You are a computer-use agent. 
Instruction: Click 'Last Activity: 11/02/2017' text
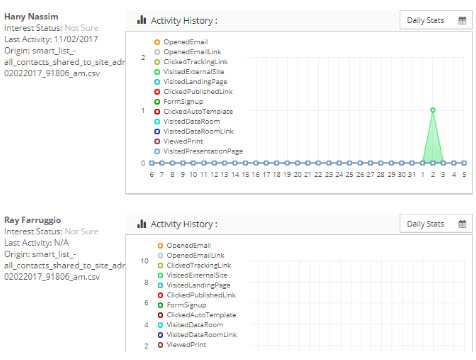[51, 39]
